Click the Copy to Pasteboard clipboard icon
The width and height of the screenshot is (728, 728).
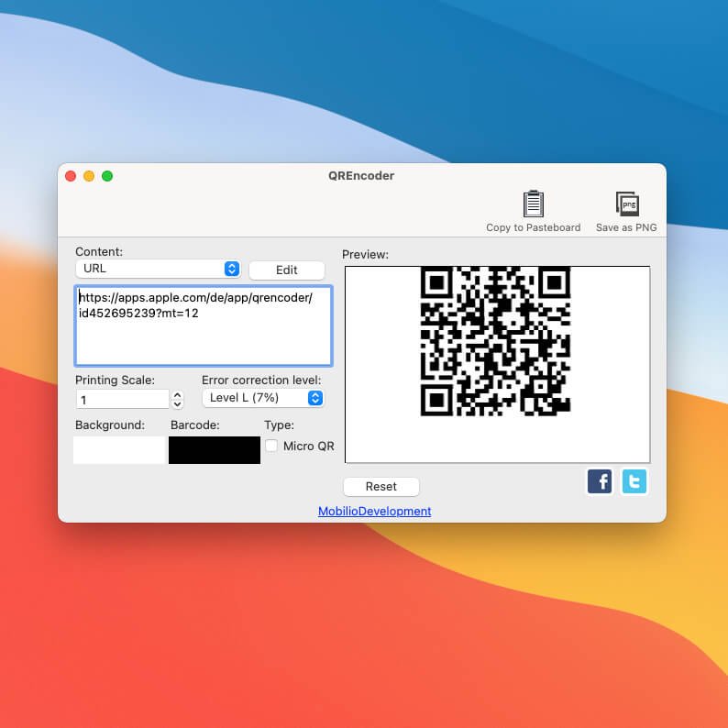point(533,204)
